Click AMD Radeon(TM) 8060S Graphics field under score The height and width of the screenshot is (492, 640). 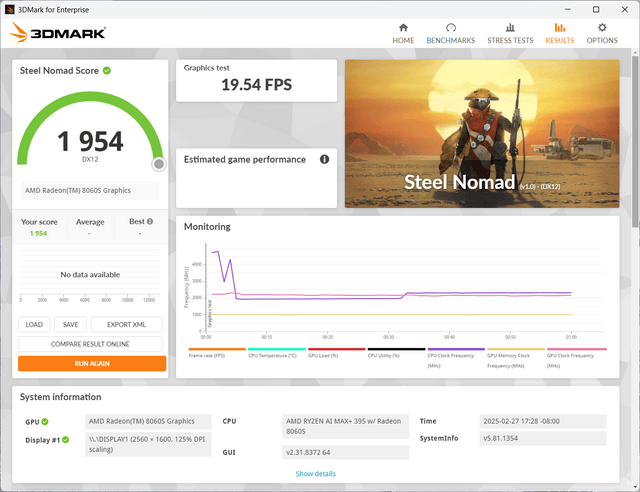tap(90, 190)
